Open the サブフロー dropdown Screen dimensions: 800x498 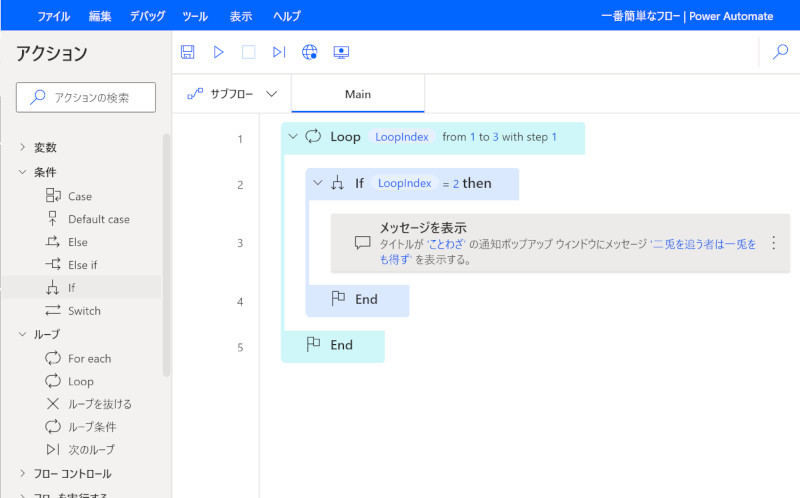pyautogui.click(x=232, y=94)
